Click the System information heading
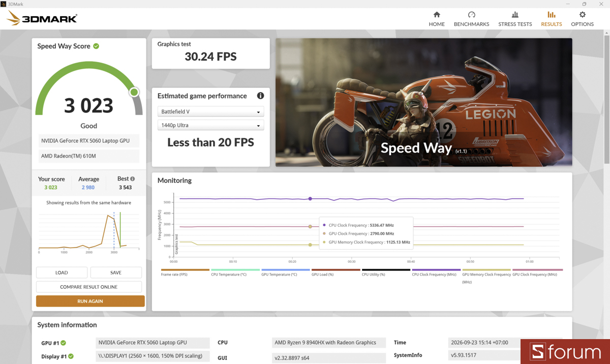The image size is (610, 364). pos(67,325)
